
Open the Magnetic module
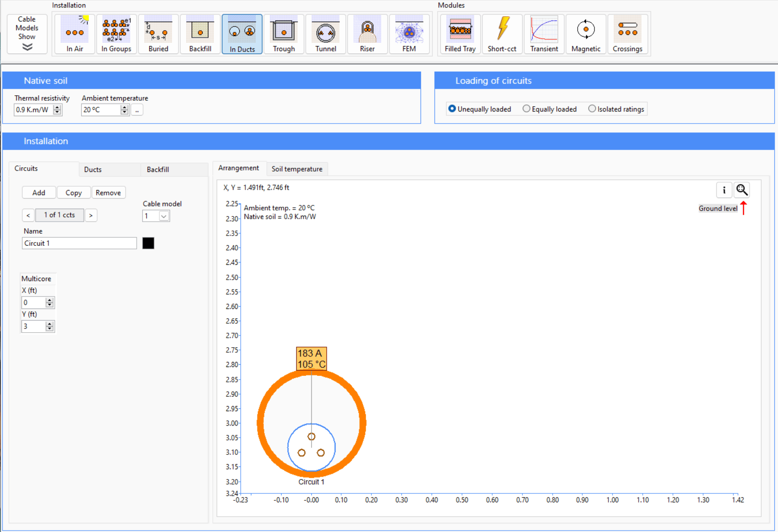click(586, 34)
